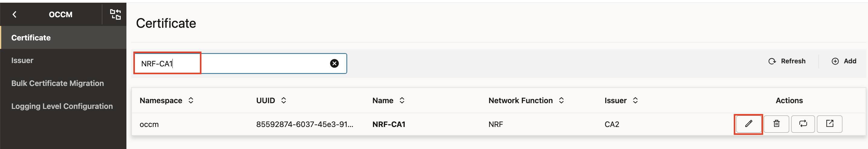Delete NRF-CA1 certificate using trash icon
The image size is (868, 149).
[776, 124]
